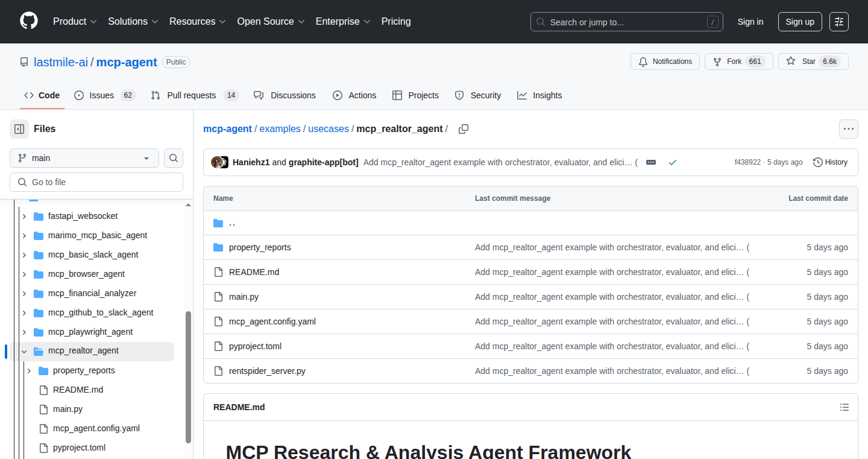Viewport: 868px width, 459px height.
Task: Expand the mcp_playwright_agent folder chevron
Action: [24, 332]
